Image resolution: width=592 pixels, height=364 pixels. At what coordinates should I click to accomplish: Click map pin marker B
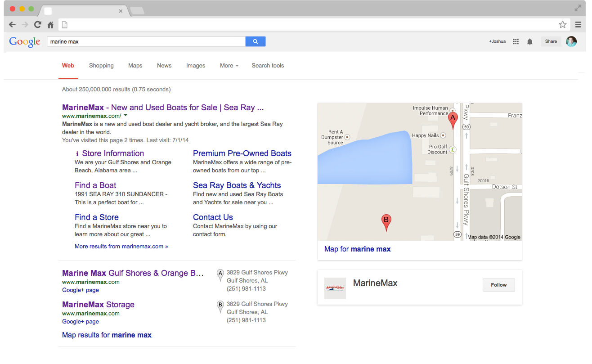pos(386,223)
